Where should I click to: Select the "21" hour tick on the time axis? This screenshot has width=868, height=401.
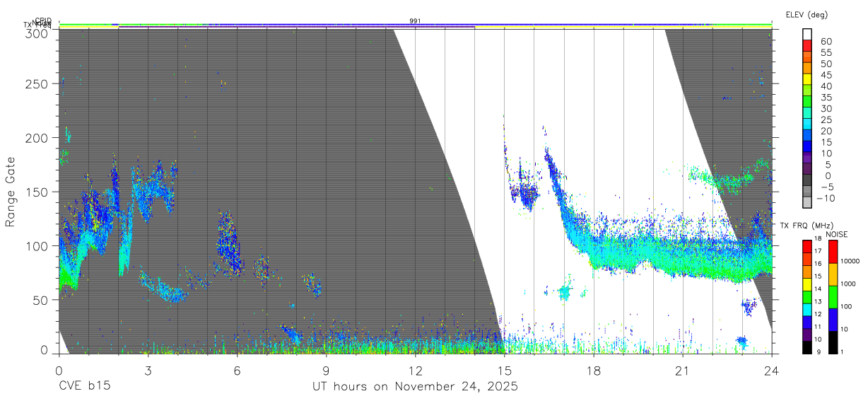[682, 370]
